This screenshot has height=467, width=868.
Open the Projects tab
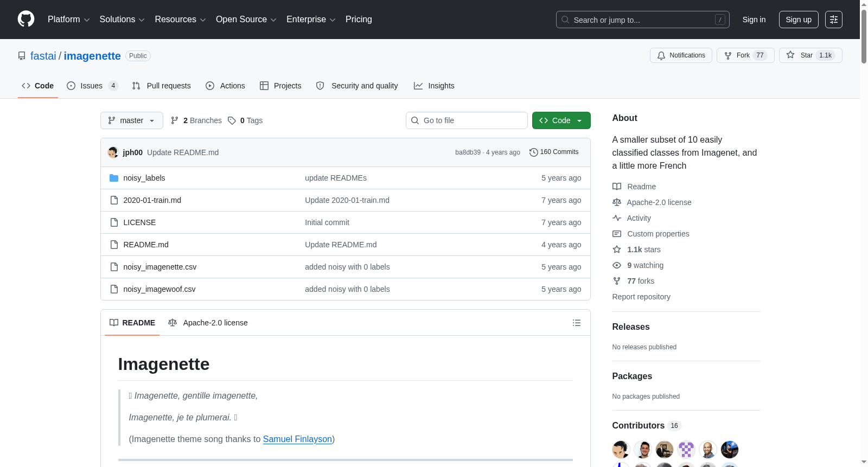click(280, 86)
